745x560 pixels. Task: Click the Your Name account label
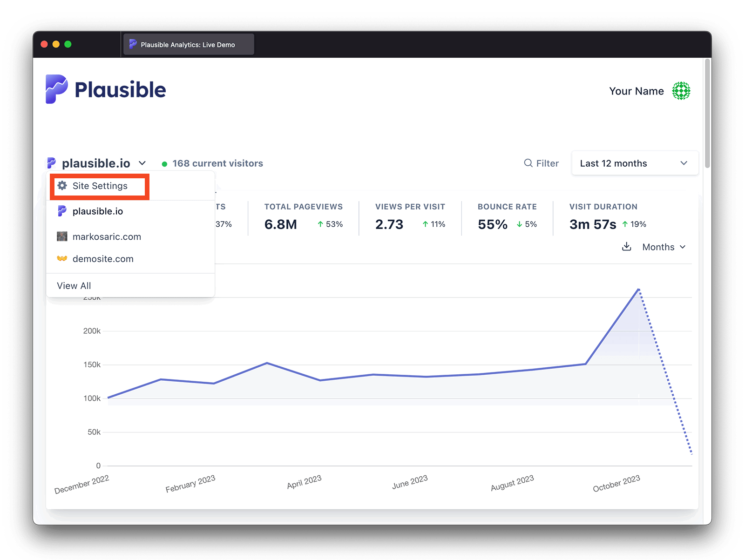pyautogui.click(x=637, y=91)
